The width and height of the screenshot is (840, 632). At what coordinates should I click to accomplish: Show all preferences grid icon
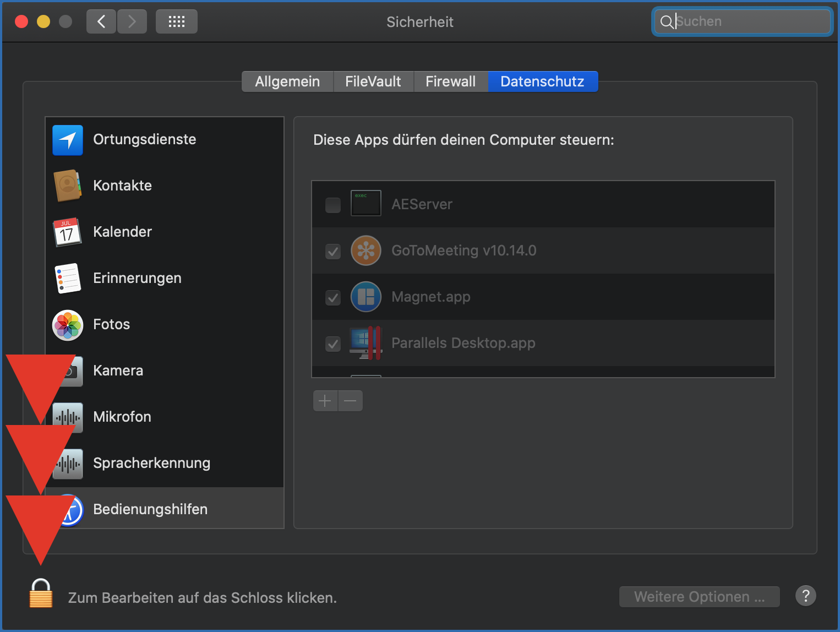(176, 21)
